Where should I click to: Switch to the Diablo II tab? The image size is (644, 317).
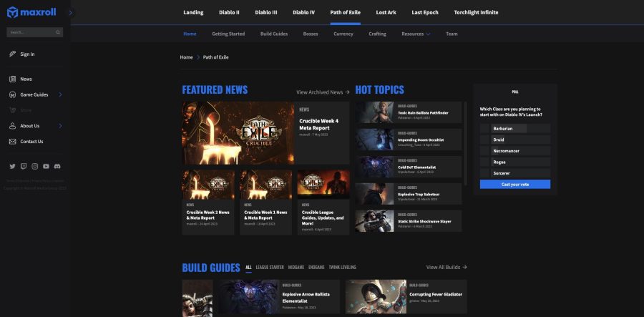229,12
